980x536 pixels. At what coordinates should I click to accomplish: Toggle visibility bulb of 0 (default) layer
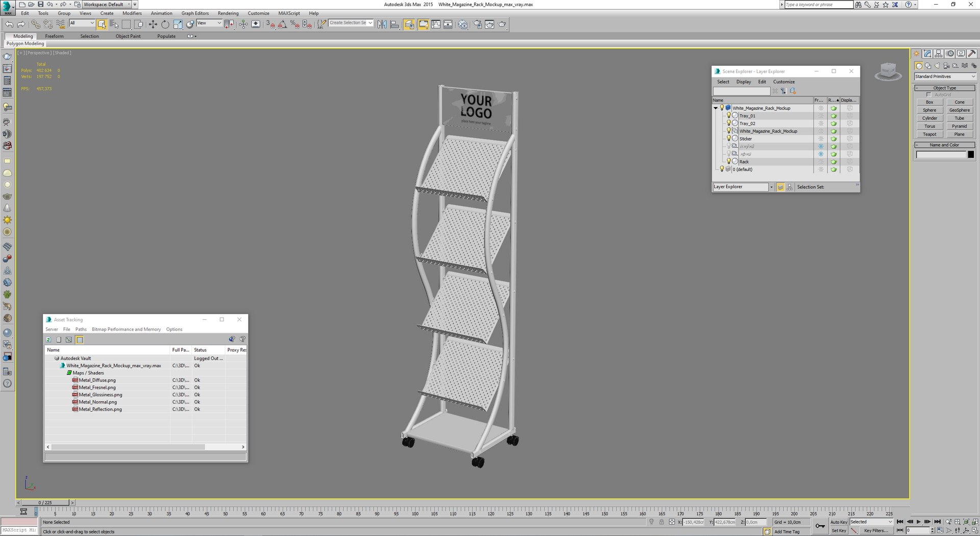(722, 169)
